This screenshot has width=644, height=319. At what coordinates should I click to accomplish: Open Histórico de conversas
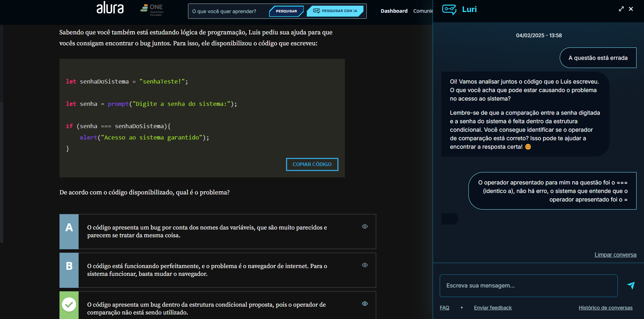coord(605,308)
